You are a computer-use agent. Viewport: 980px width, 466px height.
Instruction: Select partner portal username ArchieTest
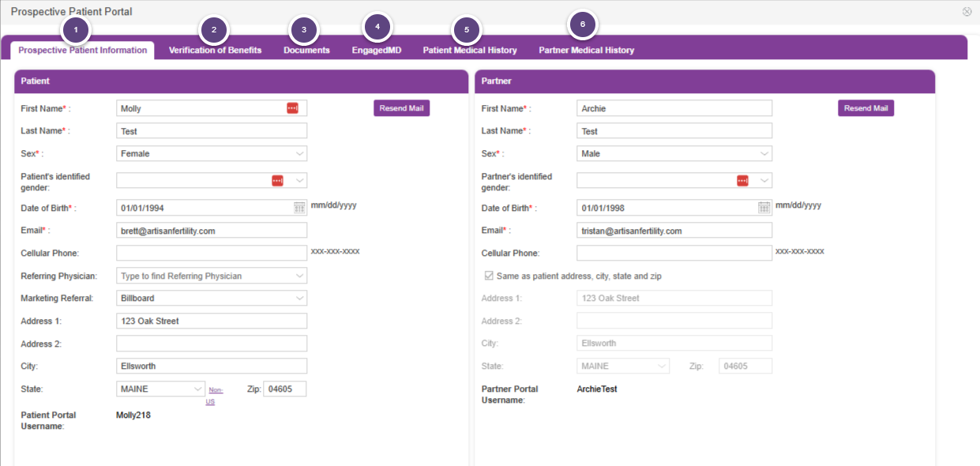click(597, 389)
